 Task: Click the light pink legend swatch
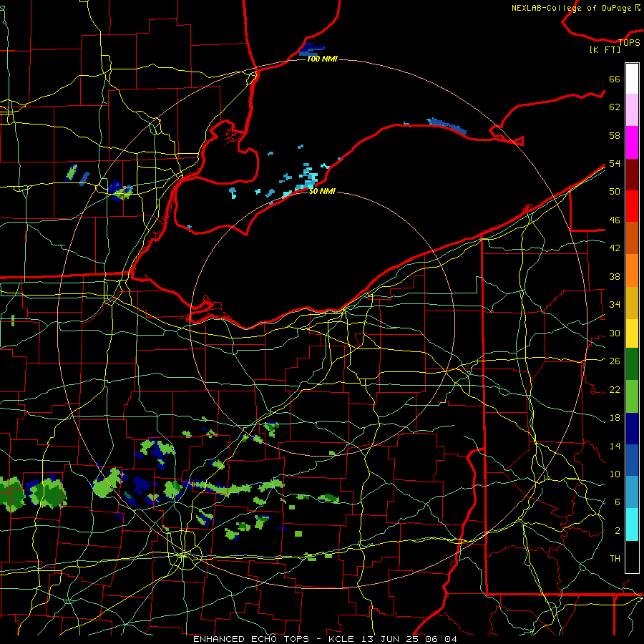pyautogui.click(x=632, y=109)
